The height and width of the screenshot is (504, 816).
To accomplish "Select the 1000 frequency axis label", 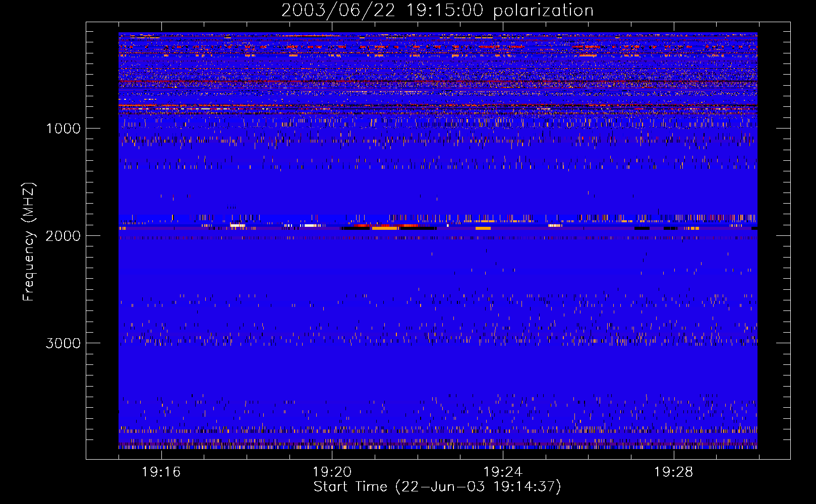I will (x=63, y=129).
